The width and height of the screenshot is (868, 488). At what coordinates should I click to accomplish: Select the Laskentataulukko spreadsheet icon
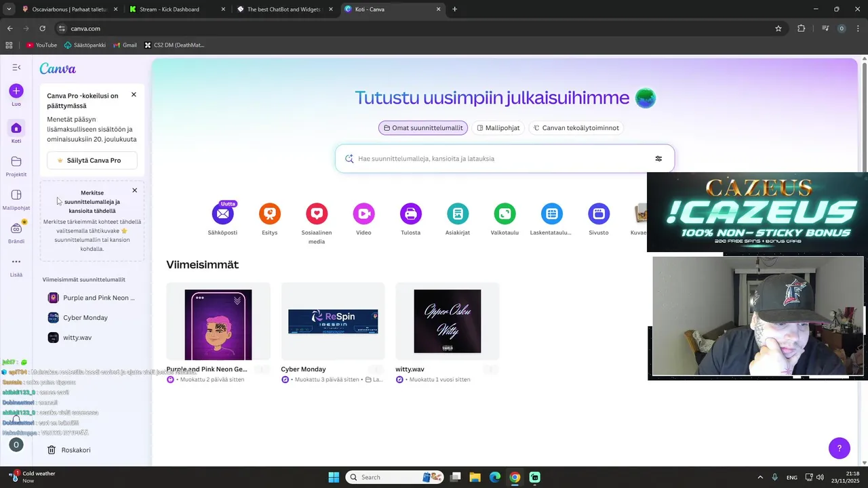click(x=551, y=214)
